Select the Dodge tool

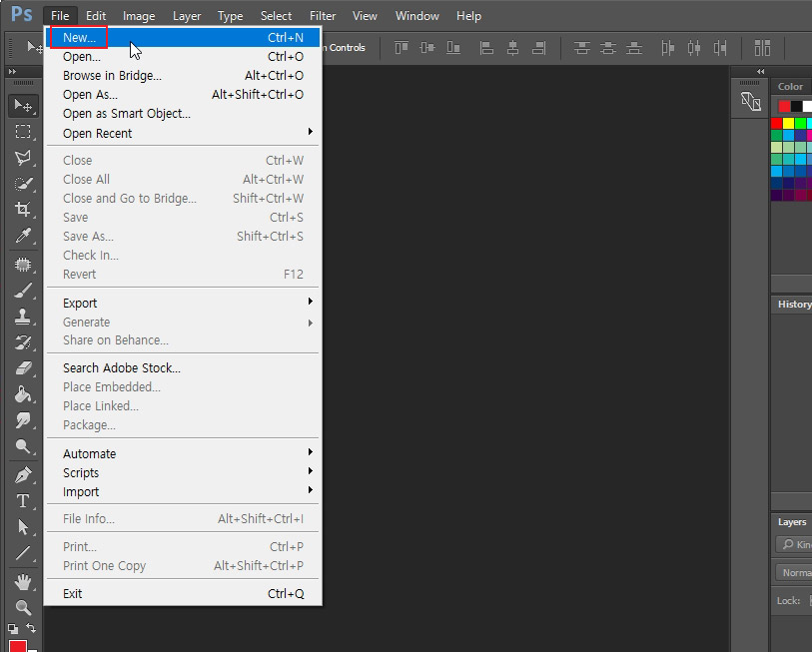coord(23,446)
